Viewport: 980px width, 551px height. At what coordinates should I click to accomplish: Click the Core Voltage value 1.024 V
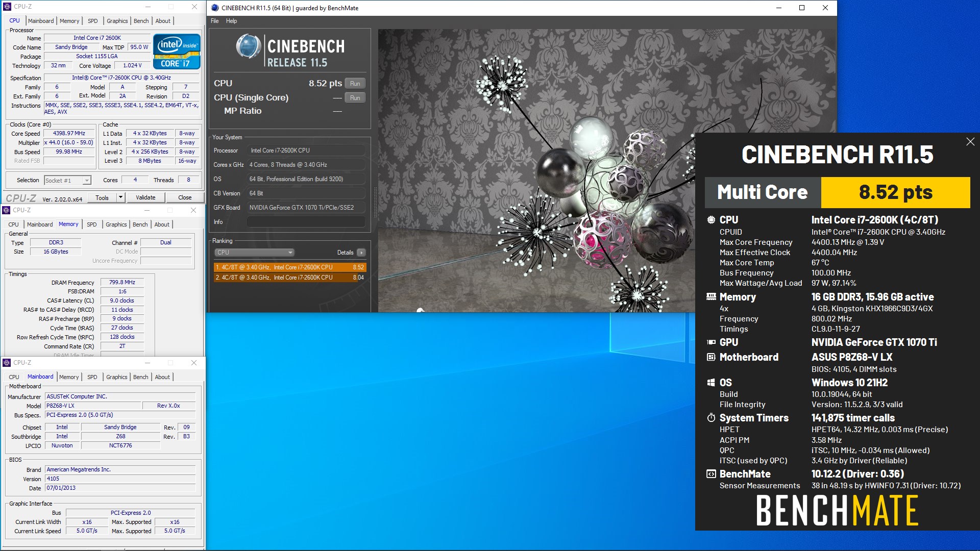pyautogui.click(x=133, y=65)
